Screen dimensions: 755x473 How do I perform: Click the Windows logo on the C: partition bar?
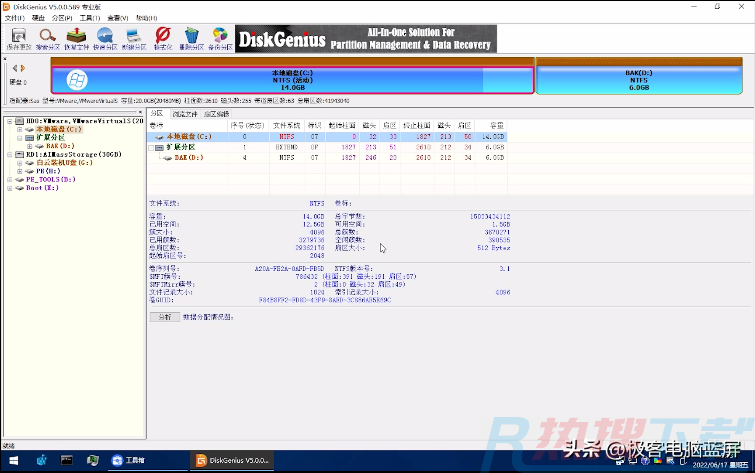(77, 80)
